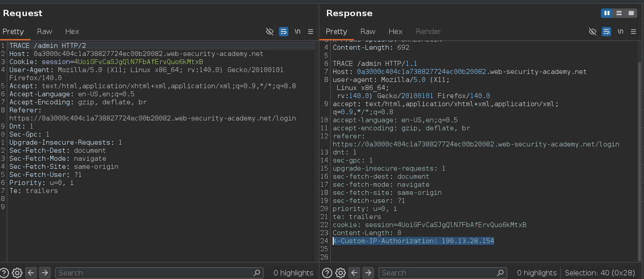Switch to Hex tab in Response
This screenshot has width=644, height=279.
(x=395, y=31)
